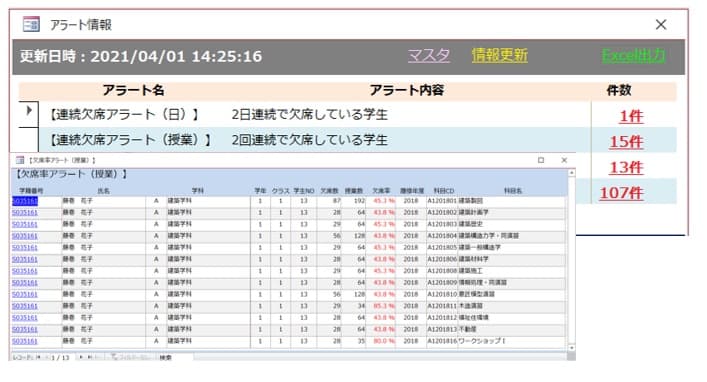Select record selector arrow of 連続欠席アラート（日） row

coord(28,111)
